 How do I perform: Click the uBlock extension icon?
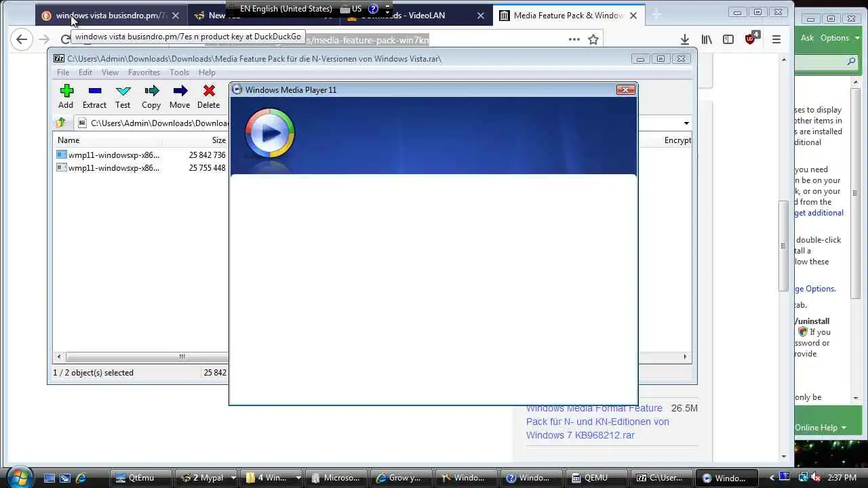(x=751, y=39)
